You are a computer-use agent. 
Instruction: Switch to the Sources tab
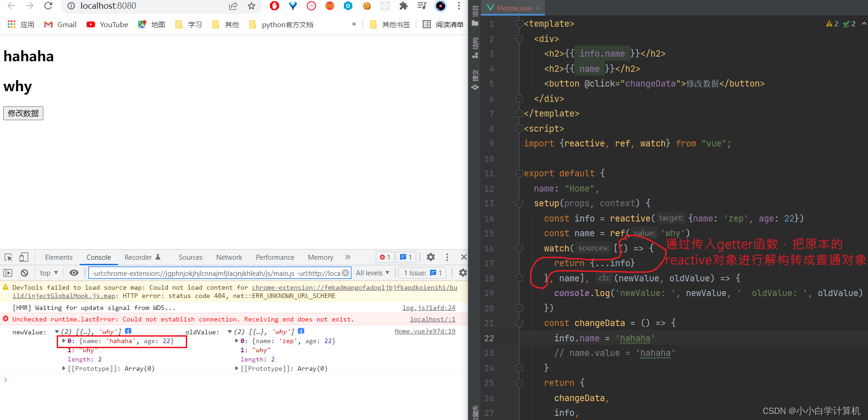click(190, 257)
